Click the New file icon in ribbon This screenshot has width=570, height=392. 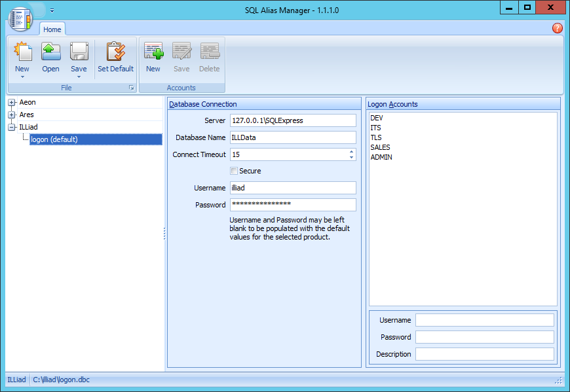pyautogui.click(x=22, y=52)
